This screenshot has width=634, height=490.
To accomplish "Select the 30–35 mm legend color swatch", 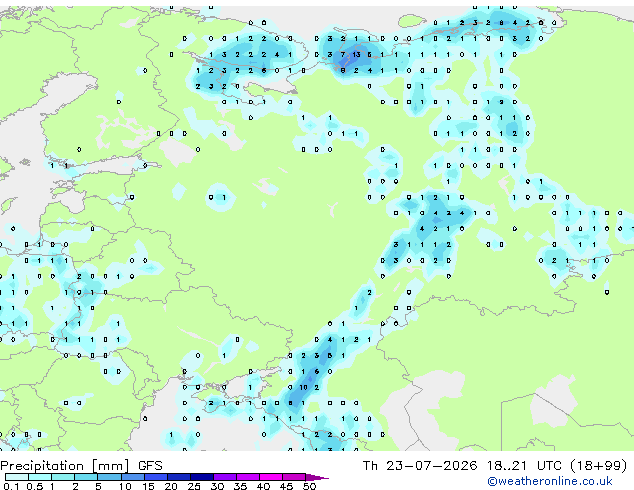I will (x=224, y=477).
